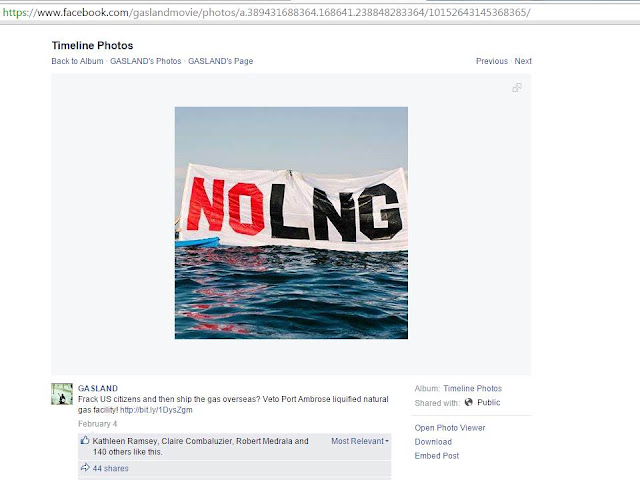Click the share arrow icon
The image size is (640, 480).
85,468
